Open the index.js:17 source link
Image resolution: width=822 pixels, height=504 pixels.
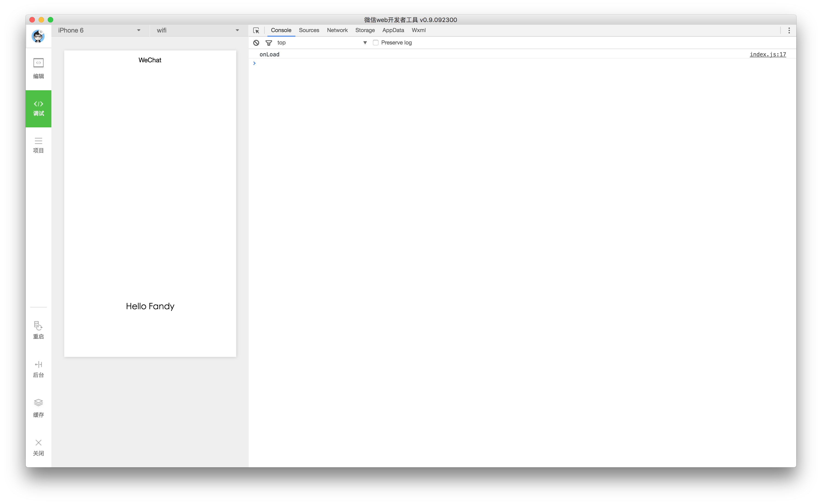[768, 54]
